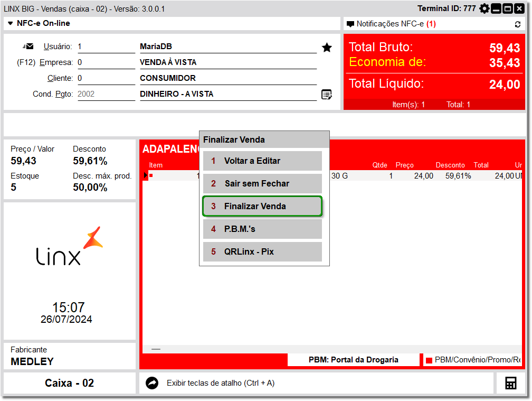The image size is (532, 401).
Task: Click the Cliente code input field
Action: (x=106, y=78)
